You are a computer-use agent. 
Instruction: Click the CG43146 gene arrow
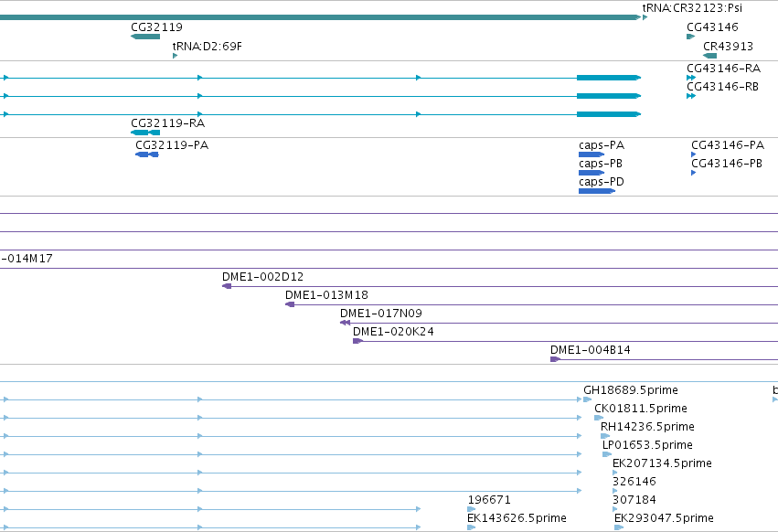coord(690,37)
